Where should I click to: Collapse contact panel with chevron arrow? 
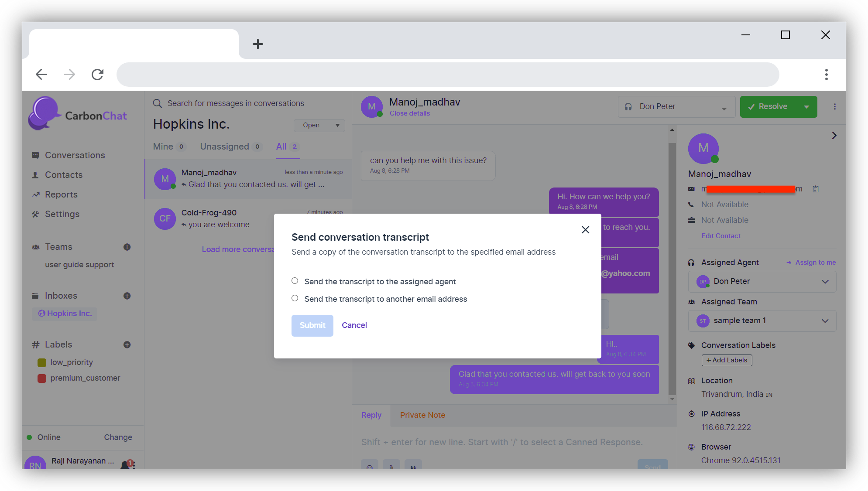coord(834,136)
